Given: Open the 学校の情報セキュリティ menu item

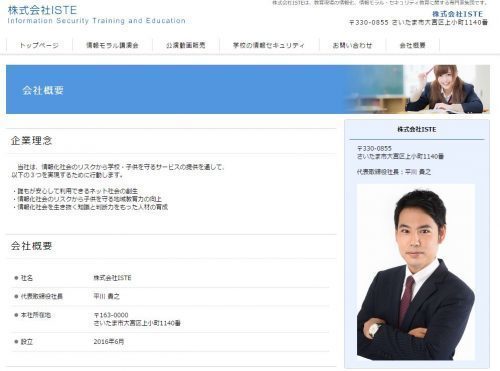Looking at the screenshot, I should click(x=269, y=45).
